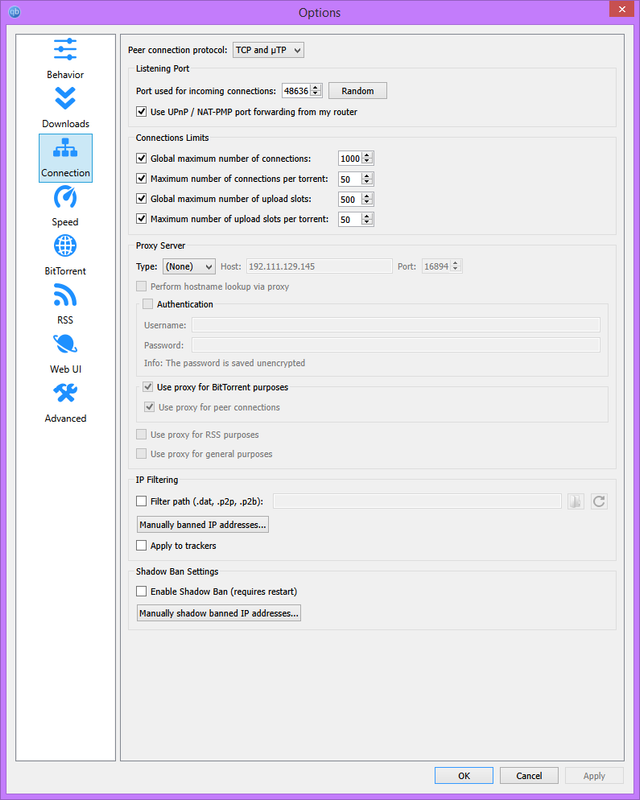640x800 pixels.
Task: Switch to the RSS tab label
Action: [x=65, y=320]
